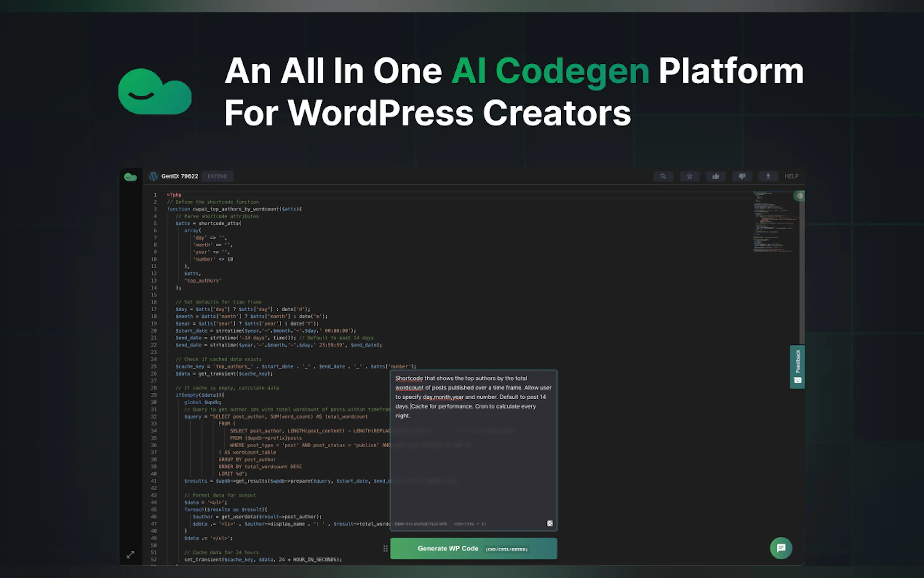Screen dimensions: 924x578
Task: Click the code minimap preview
Action: point(772,222)
